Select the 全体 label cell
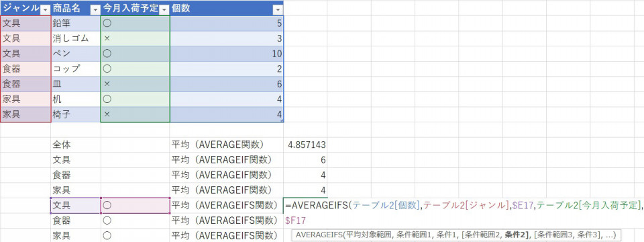The height and width of the screenshot is (242, 644). click(x=76, y=145)
